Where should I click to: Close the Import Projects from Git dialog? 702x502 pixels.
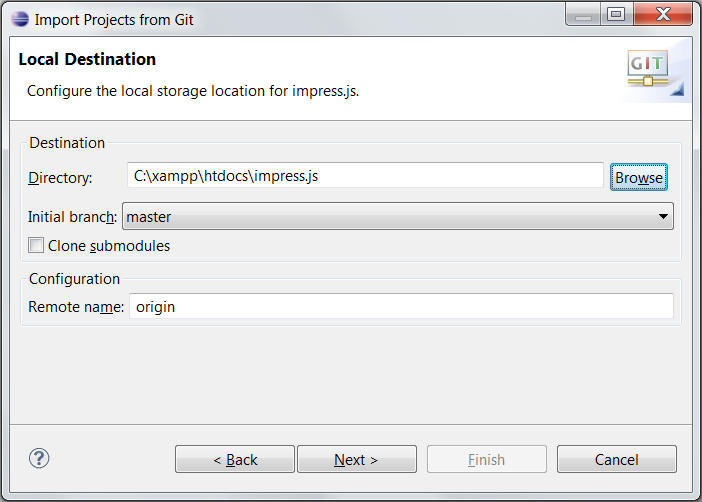(663, 15)
